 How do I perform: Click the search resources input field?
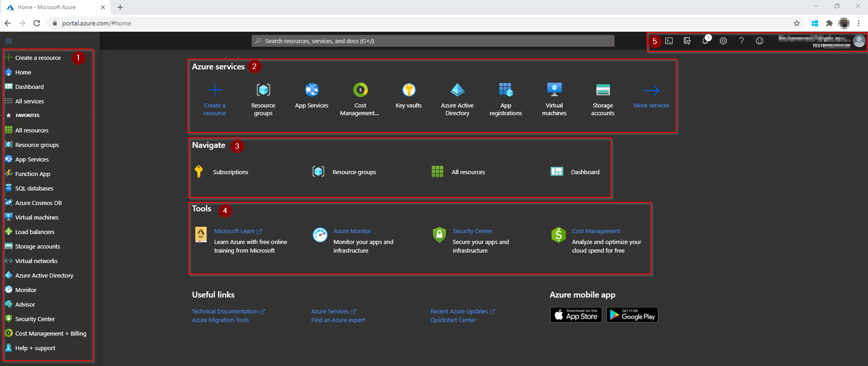click(x=433, y=41)
